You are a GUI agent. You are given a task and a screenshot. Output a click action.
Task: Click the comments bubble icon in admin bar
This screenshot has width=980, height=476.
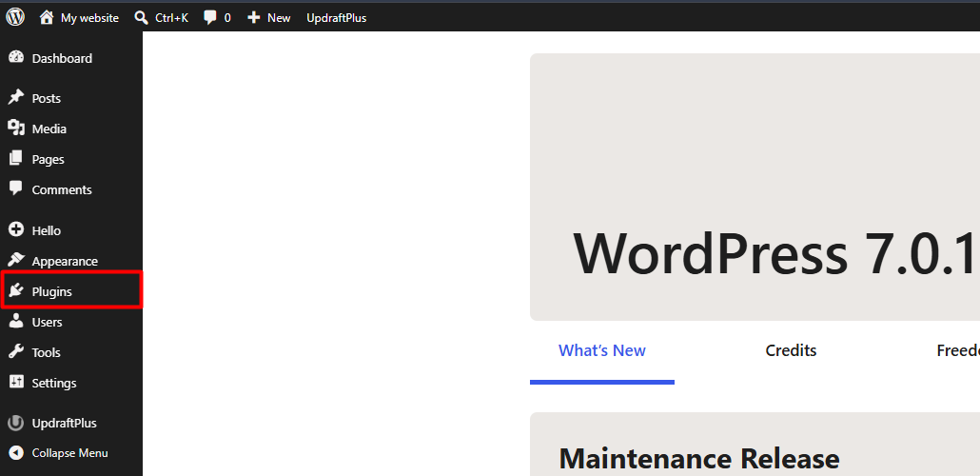click(210, 17)
